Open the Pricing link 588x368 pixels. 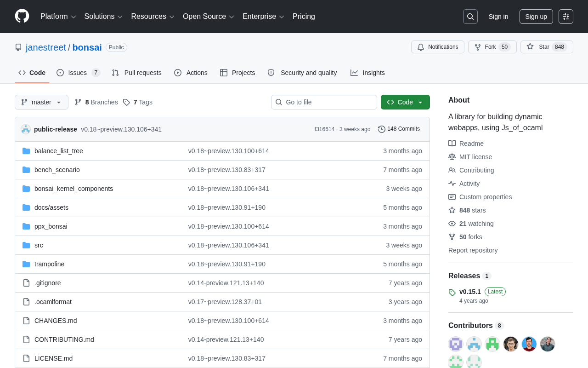pos(304,17)
